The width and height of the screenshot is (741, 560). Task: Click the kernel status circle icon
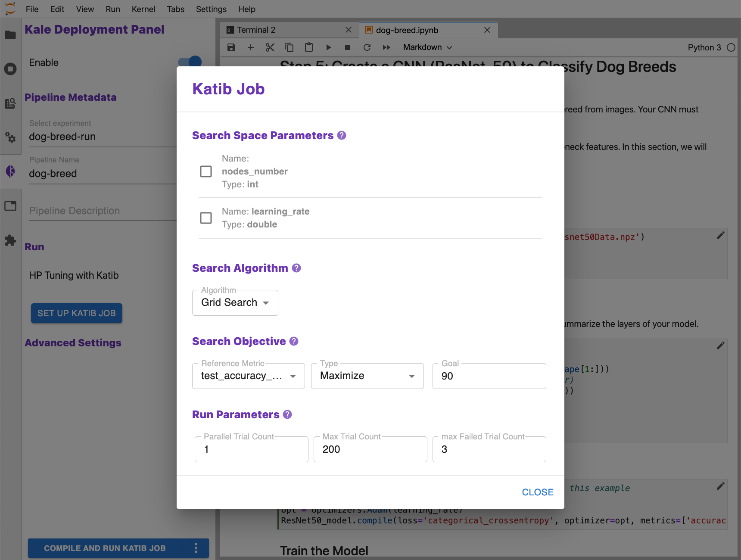731,47
